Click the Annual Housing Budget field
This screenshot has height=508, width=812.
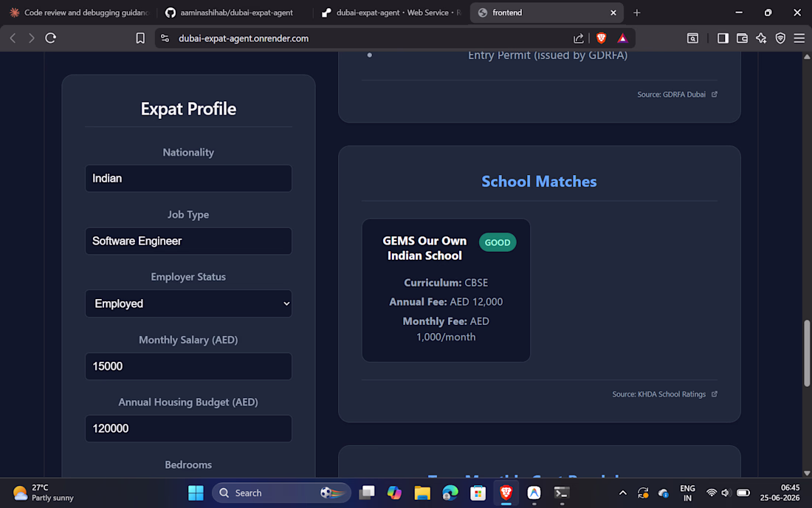188,428
